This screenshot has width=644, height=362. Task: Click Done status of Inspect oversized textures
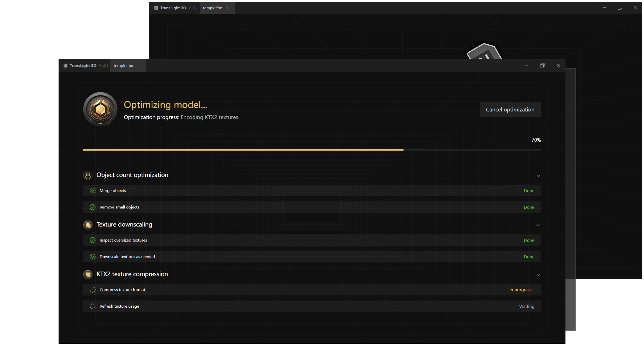(529, 240)
